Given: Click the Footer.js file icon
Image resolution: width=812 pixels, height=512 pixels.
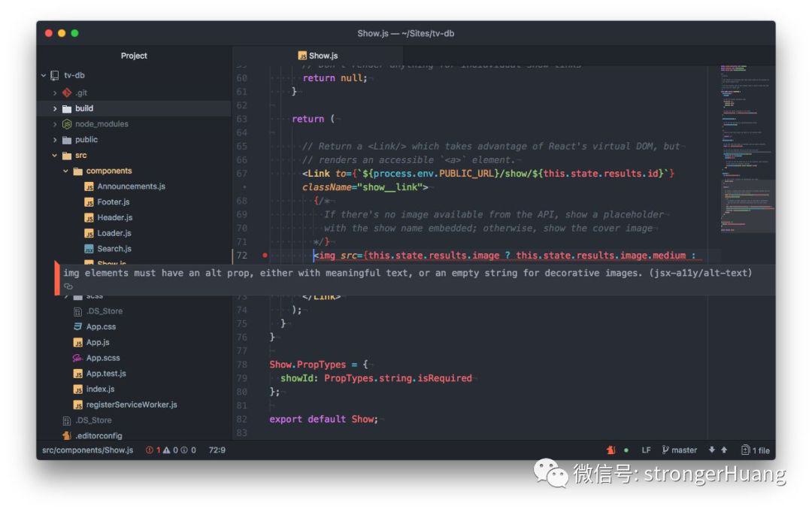Looking at the screenshot, I should [x=89, y=202].
